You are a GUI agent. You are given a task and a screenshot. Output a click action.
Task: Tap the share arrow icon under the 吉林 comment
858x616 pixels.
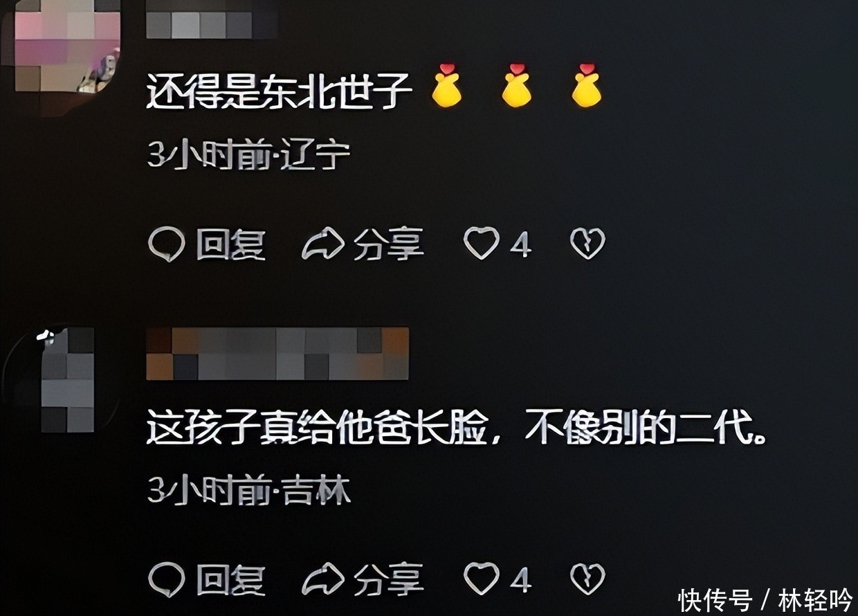click(x=323, y=579)
